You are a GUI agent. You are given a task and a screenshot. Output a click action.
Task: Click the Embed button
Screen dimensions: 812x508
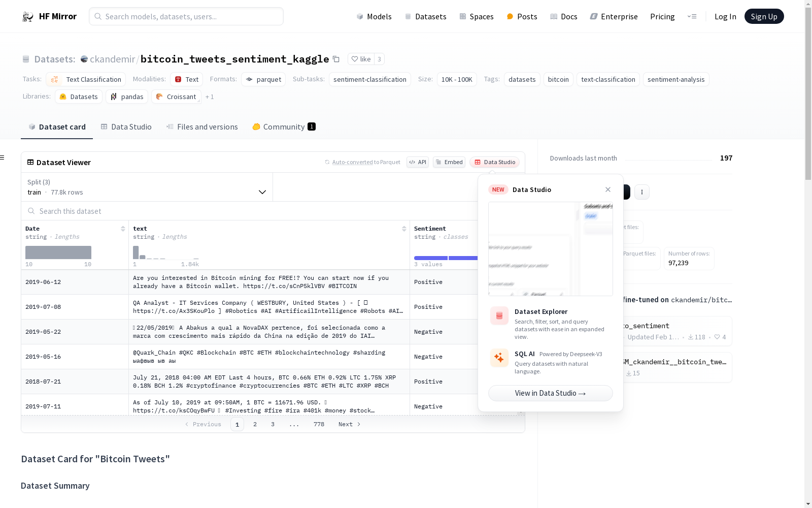coord(449,162)
